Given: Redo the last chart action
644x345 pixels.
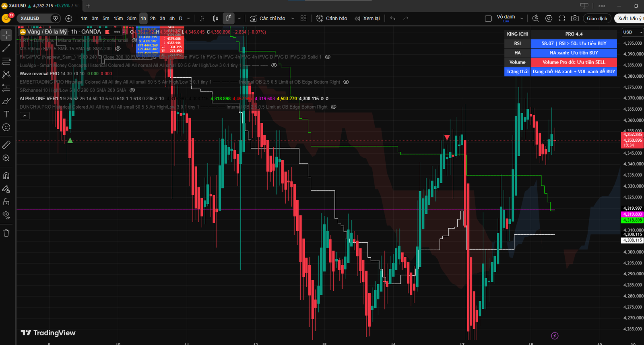Looking at the screenshot, I should click(x=406, y=19).
